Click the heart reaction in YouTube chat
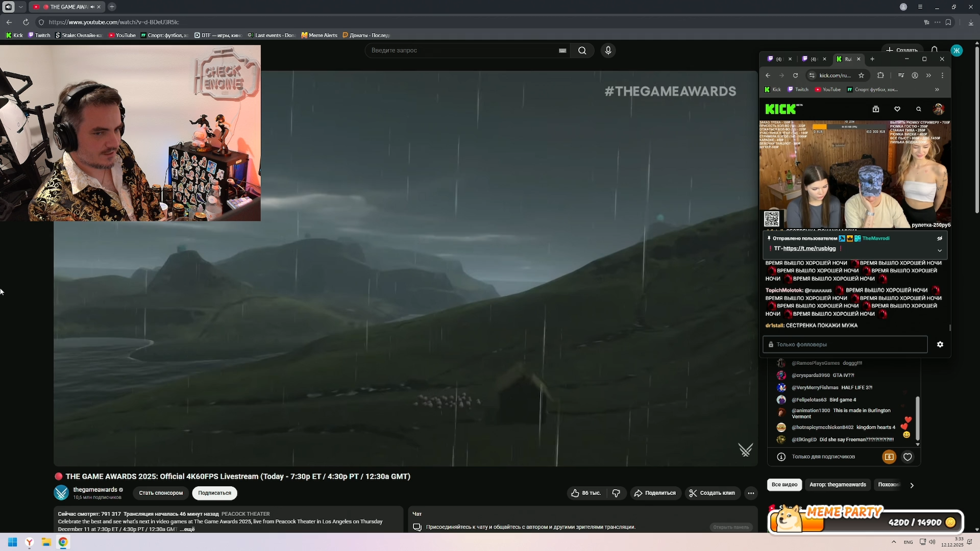Viewport: 980px width, 551px height. (x=907, y=457)
